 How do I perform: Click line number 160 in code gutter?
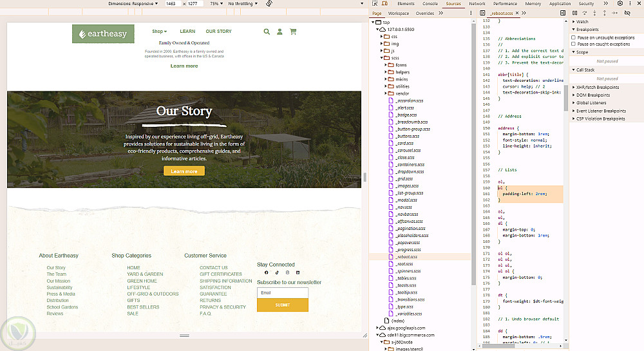pos(487,187)
